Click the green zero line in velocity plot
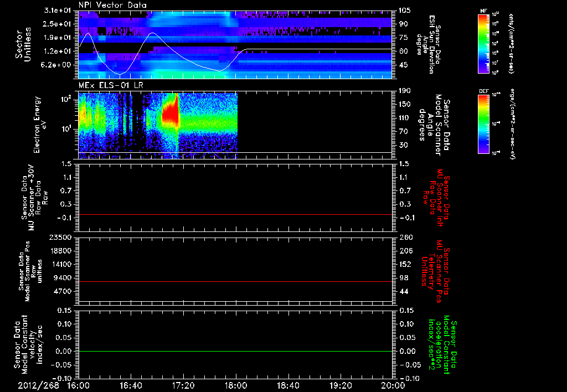 pyautogui.click(x=235, y=351)
